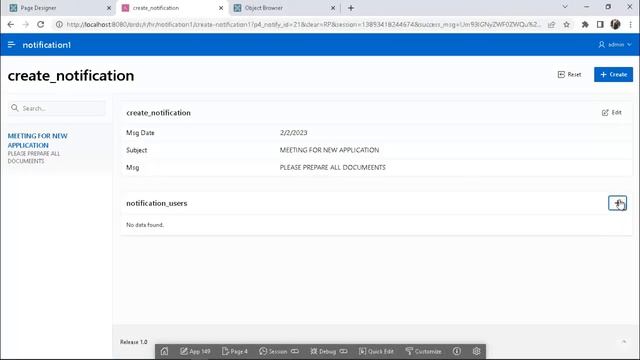640x360 pixels.
Task: Click the notification1 application title
Action: click(x=47, y=45)
